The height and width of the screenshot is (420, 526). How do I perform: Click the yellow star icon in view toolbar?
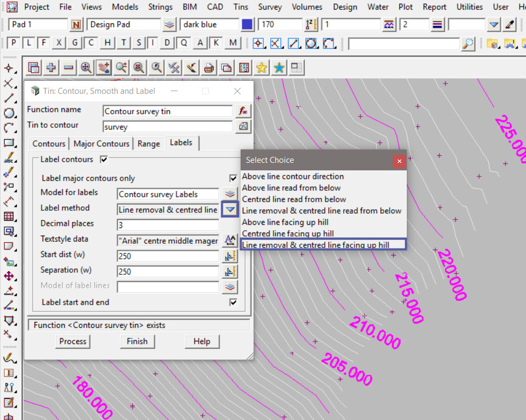click(261, 68)
